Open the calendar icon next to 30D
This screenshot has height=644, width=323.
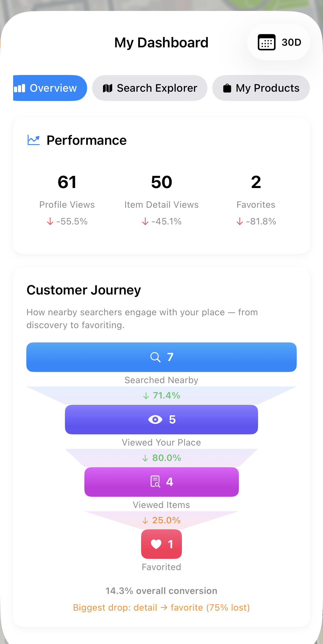point(267,42)
